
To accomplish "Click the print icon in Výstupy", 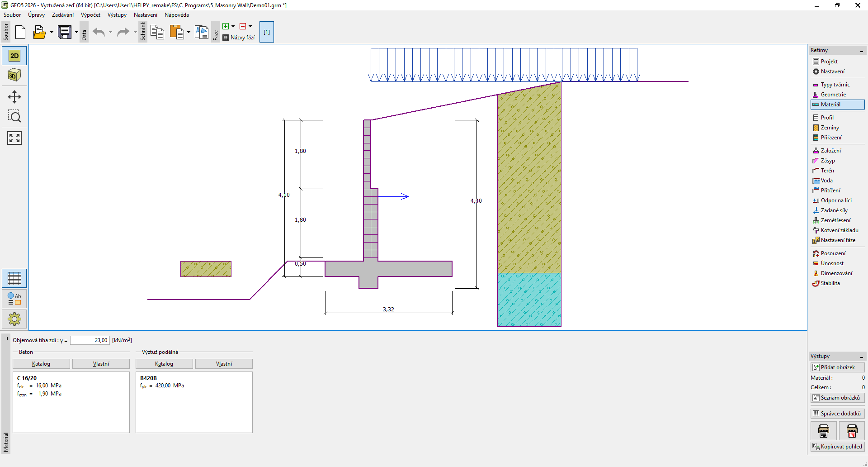I will click(x=823, y=431).
